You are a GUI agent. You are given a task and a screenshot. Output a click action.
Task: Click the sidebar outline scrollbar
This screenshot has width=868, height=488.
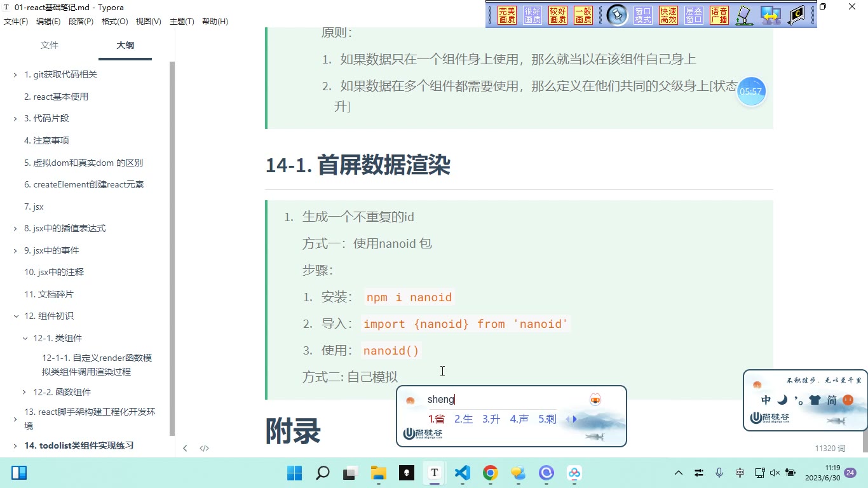[x=172, y=248]
